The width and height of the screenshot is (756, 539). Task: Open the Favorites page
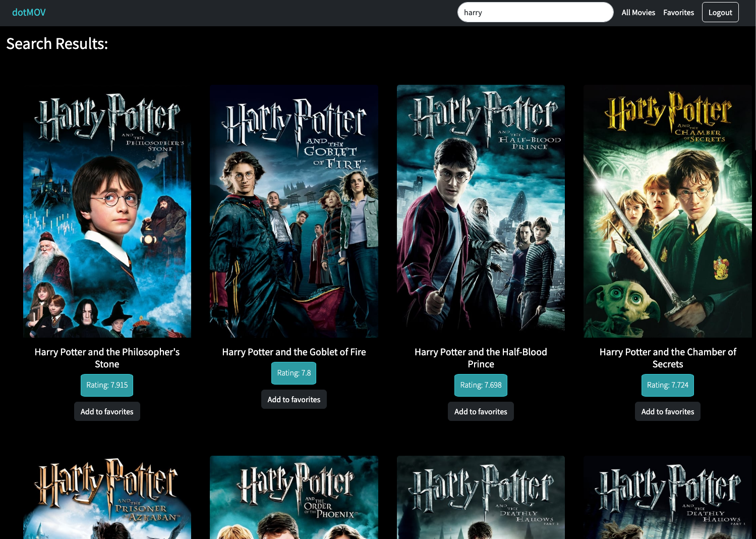[x=678, y=13]
